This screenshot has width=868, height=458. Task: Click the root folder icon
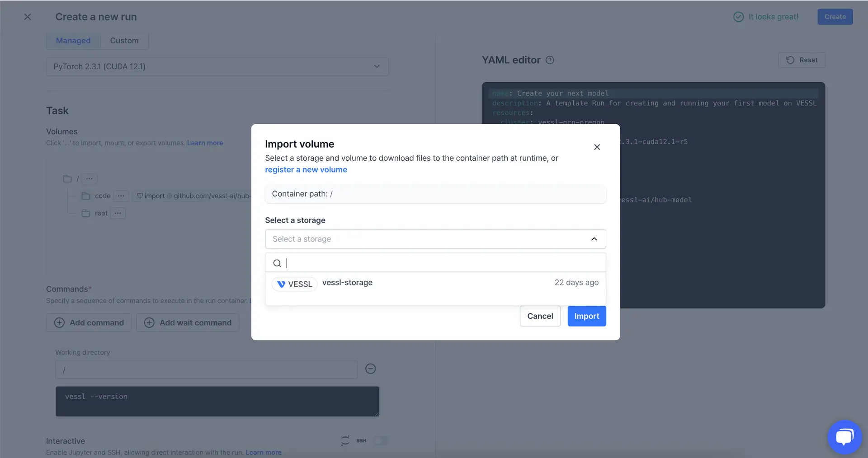coord(86,213)
